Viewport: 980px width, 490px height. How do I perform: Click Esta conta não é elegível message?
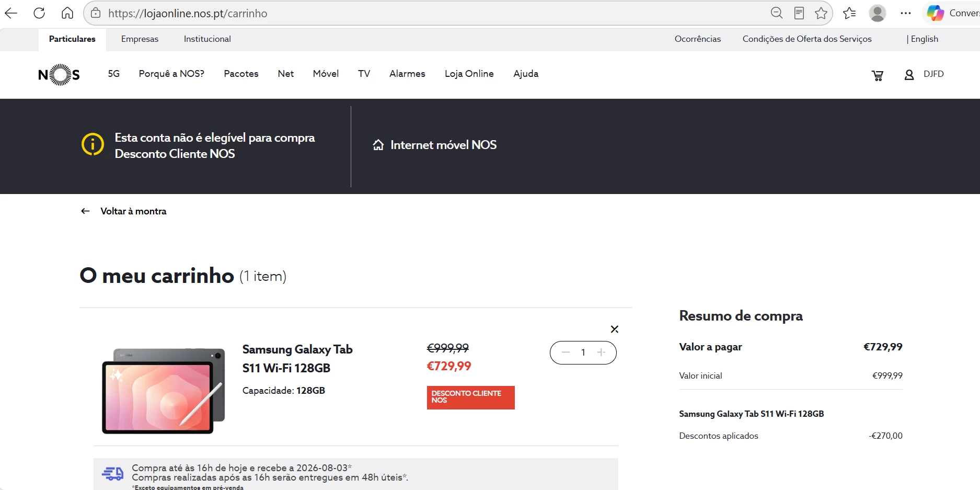tap(215, 145)
